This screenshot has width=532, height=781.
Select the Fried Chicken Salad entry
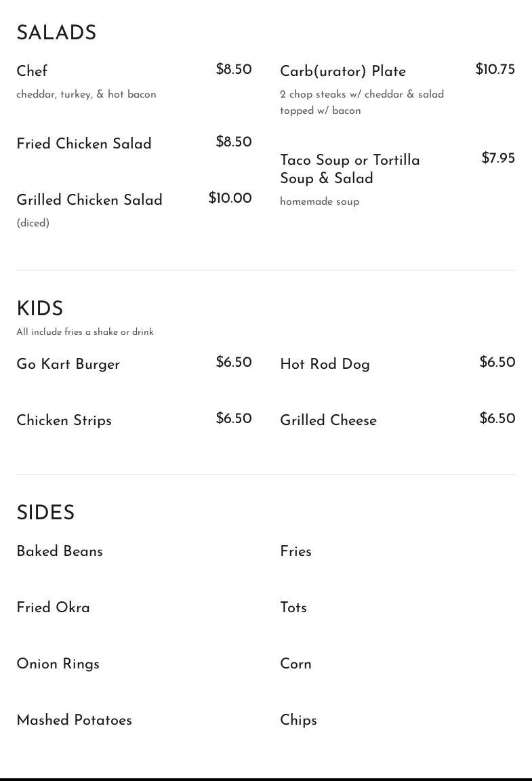(x=84, y=144)
